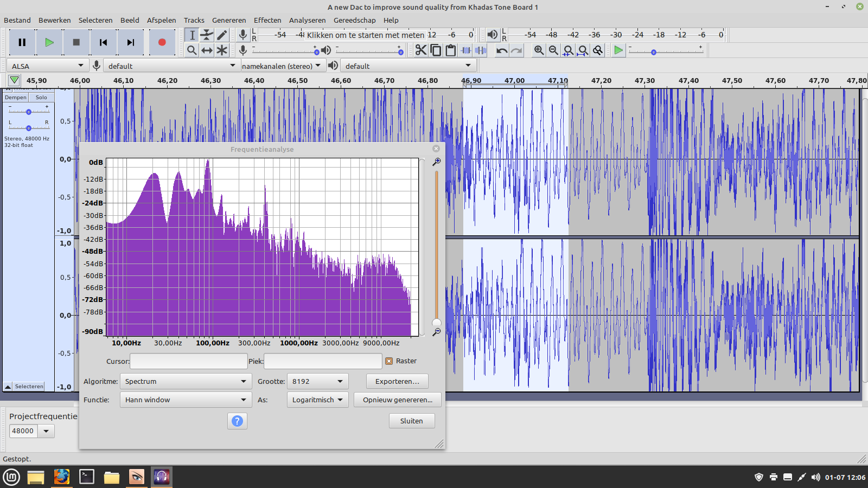Screen dimensions: 868x488
Task: Open the Afspelen menu
Action: (162, 20)
